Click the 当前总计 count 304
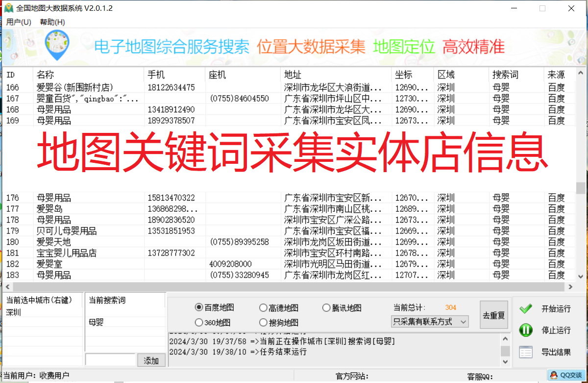 [x=451, y=307]
